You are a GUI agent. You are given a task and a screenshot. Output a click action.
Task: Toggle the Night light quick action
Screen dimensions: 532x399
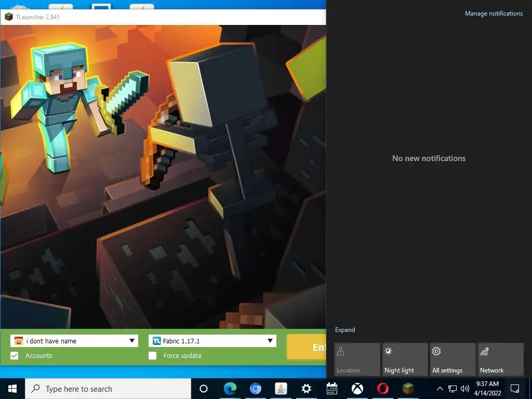[x=405, y=360]
